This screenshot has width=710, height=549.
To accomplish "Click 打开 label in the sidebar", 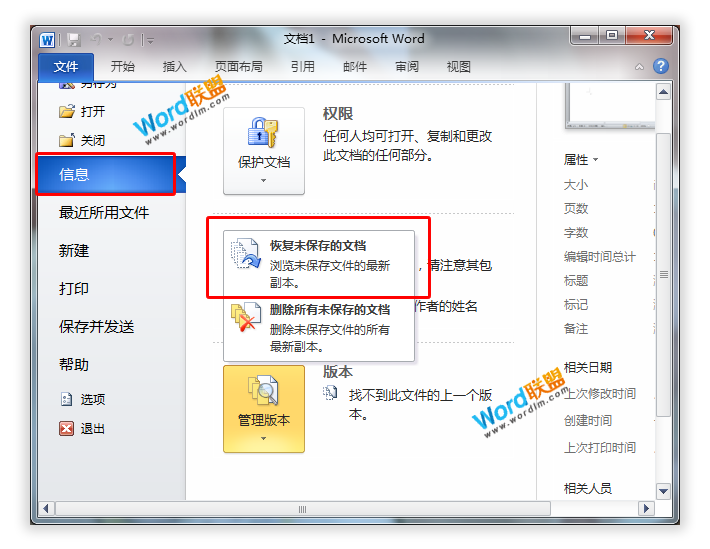I will pos(93,111).
